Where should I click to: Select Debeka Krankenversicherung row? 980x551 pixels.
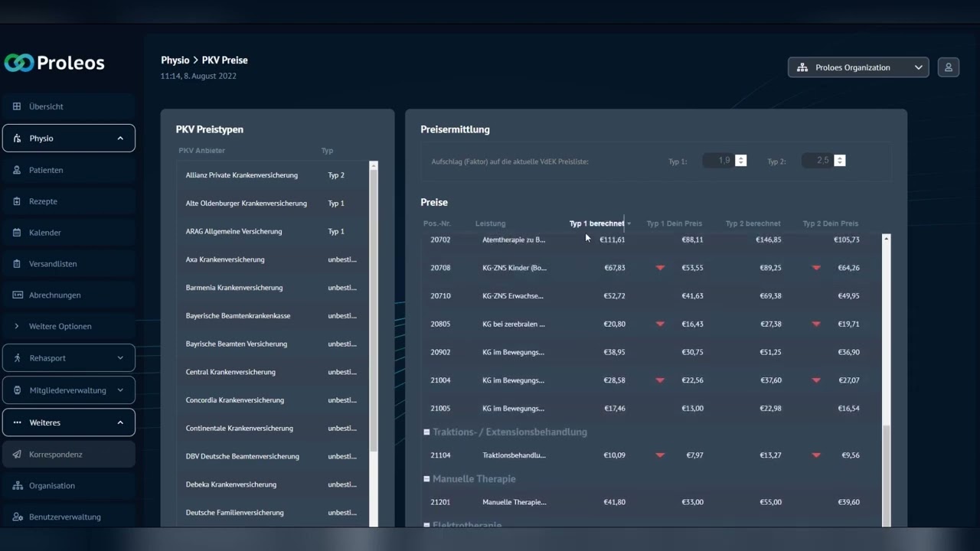(273, 484)
